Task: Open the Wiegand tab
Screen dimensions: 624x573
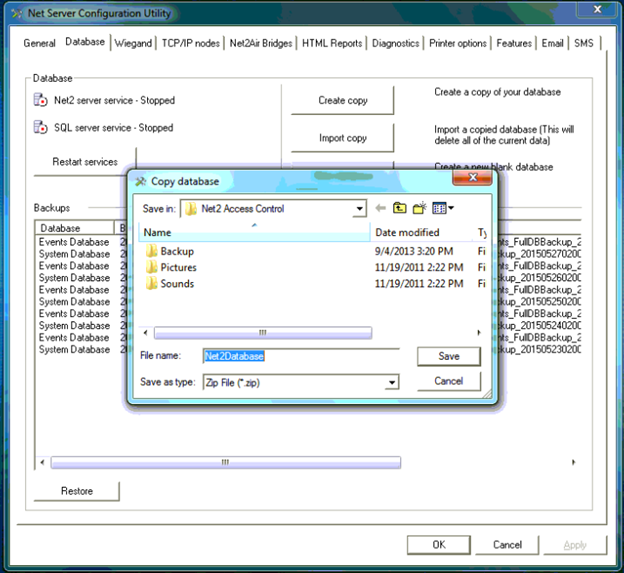Action: tap(133, 43)
